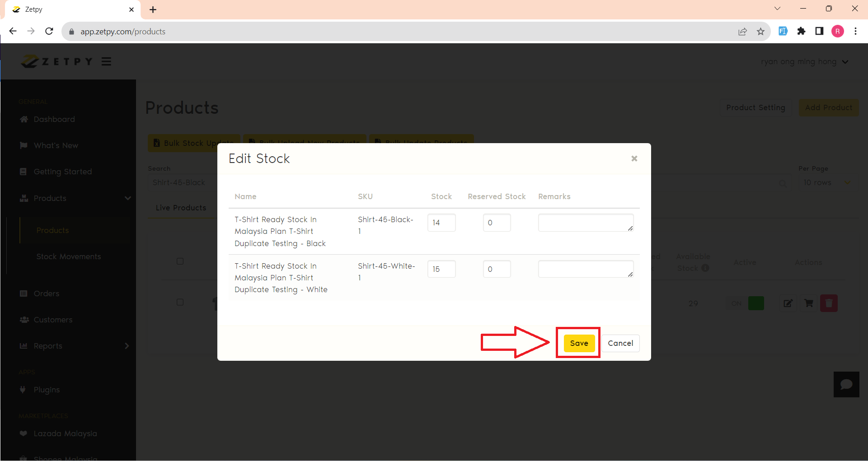Click remarks field for White T-Shirt

pyautogui.click(x=586, y=269)
